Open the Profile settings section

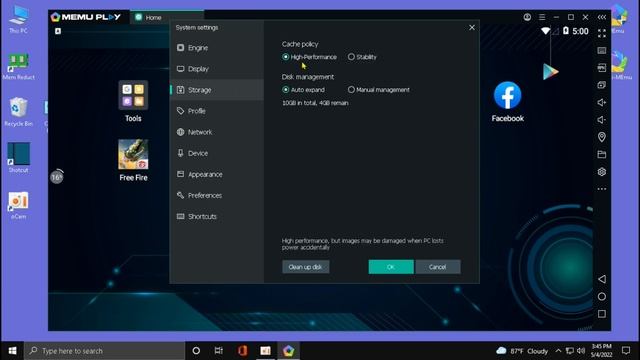(217, 111)
